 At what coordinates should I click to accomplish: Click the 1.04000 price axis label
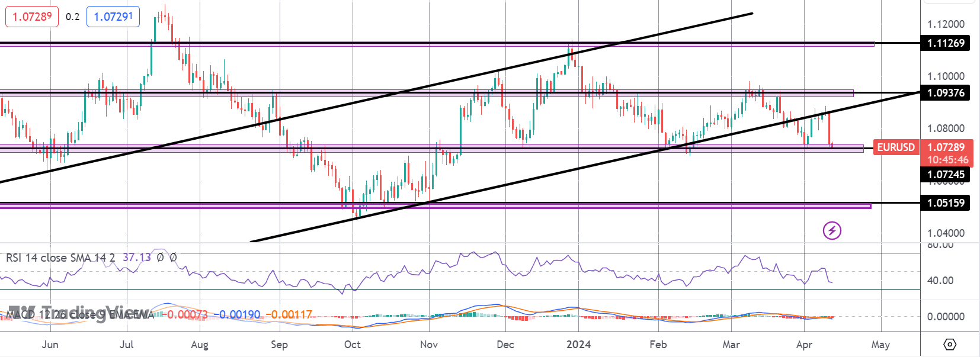[x=946, y=233]
